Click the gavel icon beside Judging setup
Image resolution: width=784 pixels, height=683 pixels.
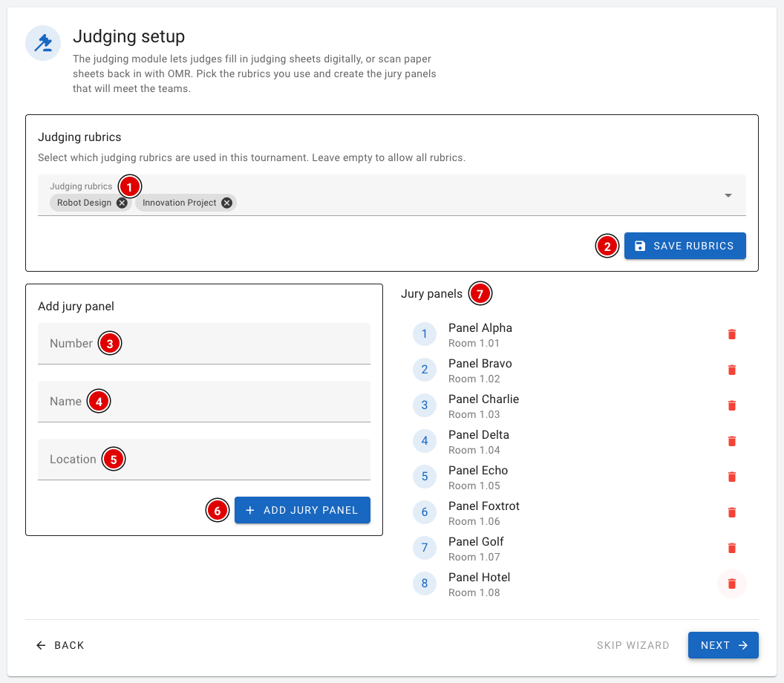(43, 43)
